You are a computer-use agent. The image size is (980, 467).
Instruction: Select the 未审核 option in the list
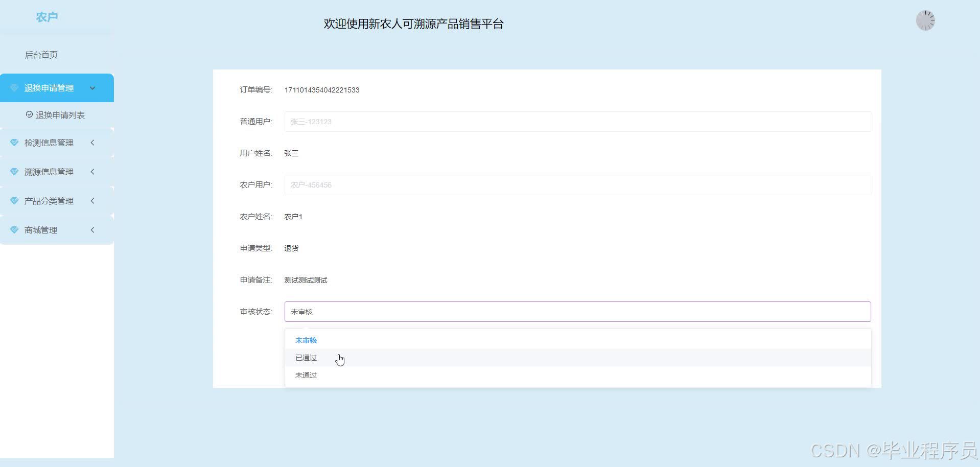306,340
